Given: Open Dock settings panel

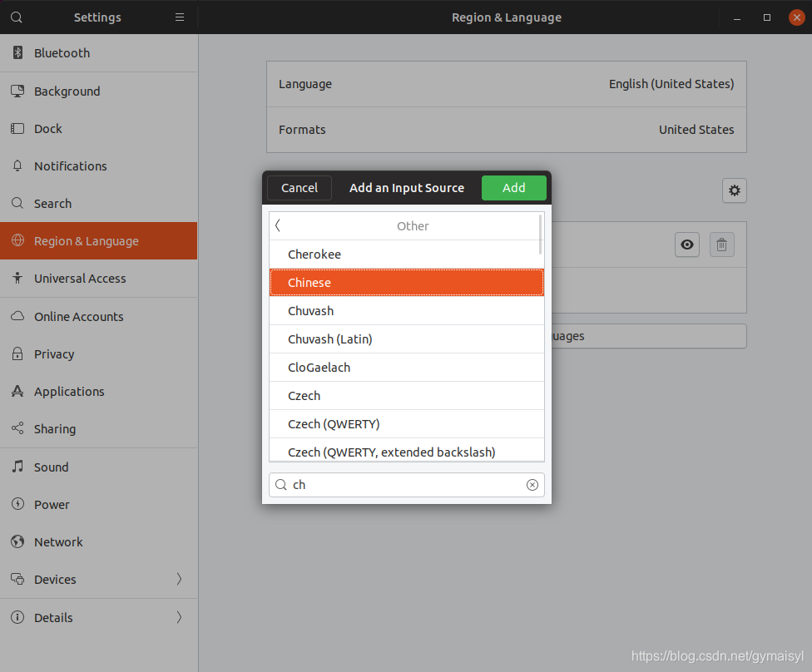Looking at the screenshot, I should (99, 128).
